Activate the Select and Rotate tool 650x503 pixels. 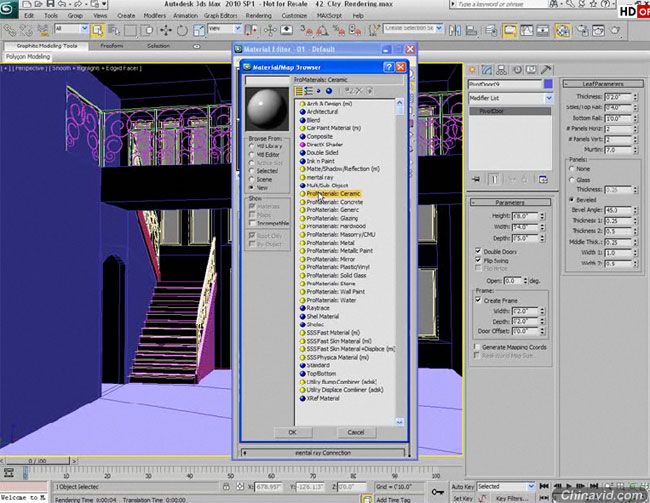(182, 30)
